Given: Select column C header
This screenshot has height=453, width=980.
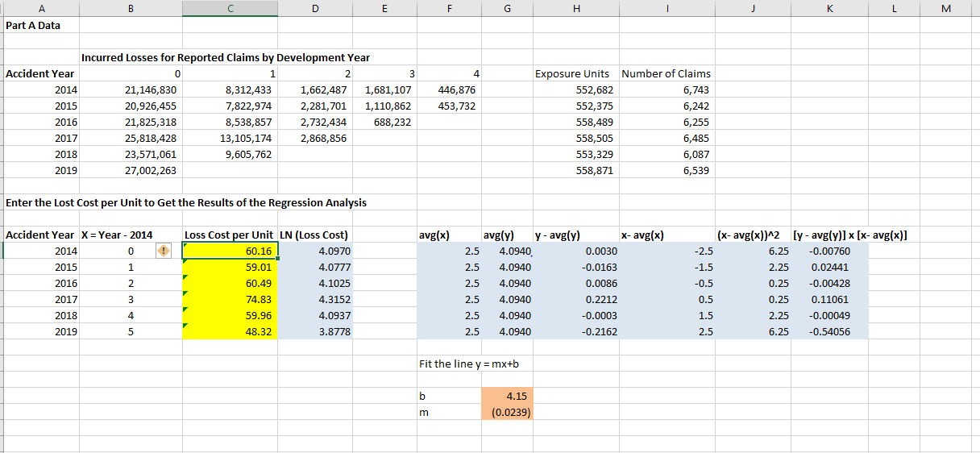Looking at the screenshot, I should (230, 8).
